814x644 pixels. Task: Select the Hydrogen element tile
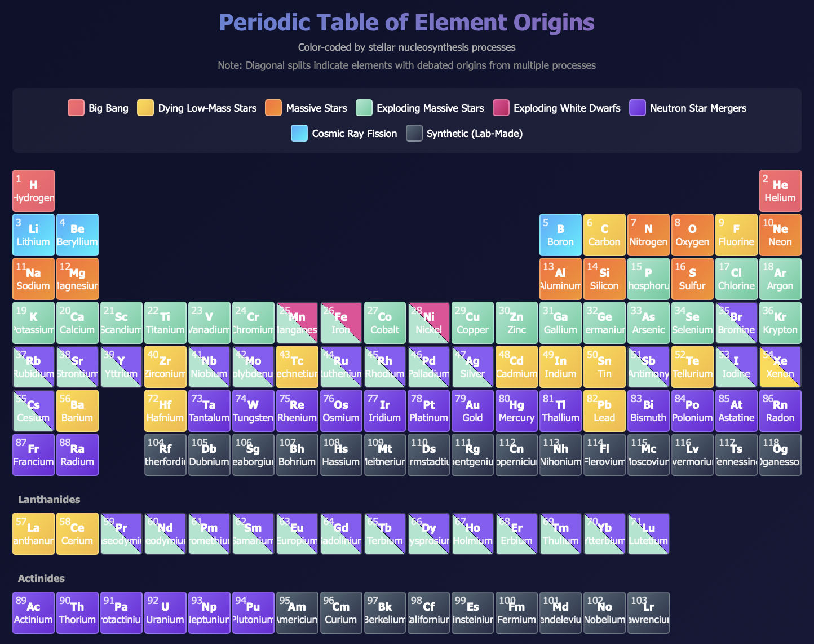pyautogui.click(x=34, y=191)
